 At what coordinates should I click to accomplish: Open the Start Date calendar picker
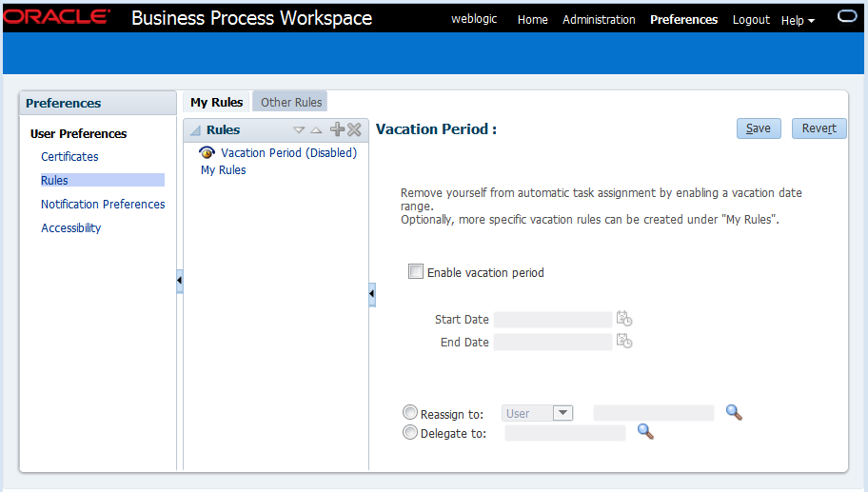tap(624, 319)
